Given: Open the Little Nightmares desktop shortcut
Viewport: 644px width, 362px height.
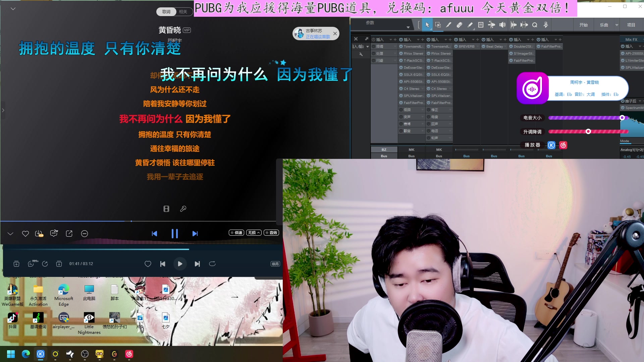Looking at the screenshot, I should (89, 323).
